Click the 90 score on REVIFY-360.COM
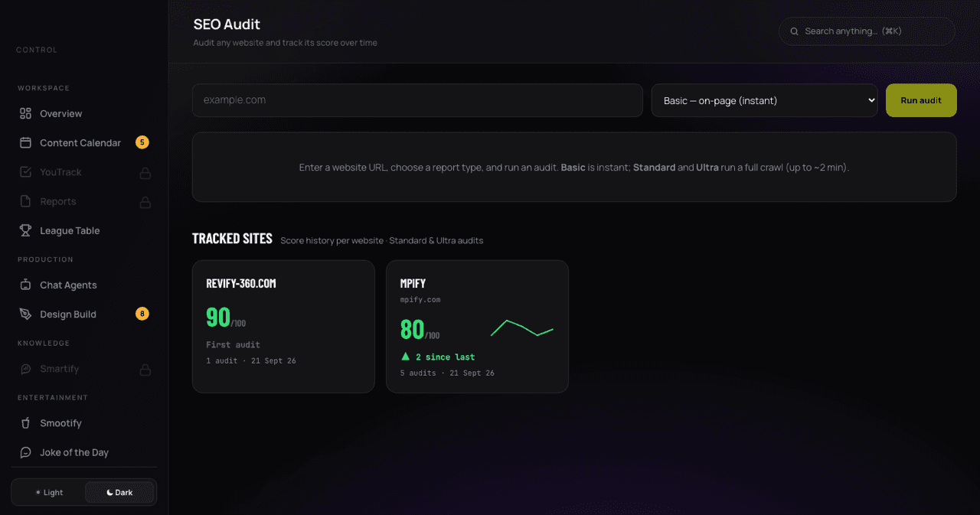Screen dimensions: 980x515 (218, 317)
